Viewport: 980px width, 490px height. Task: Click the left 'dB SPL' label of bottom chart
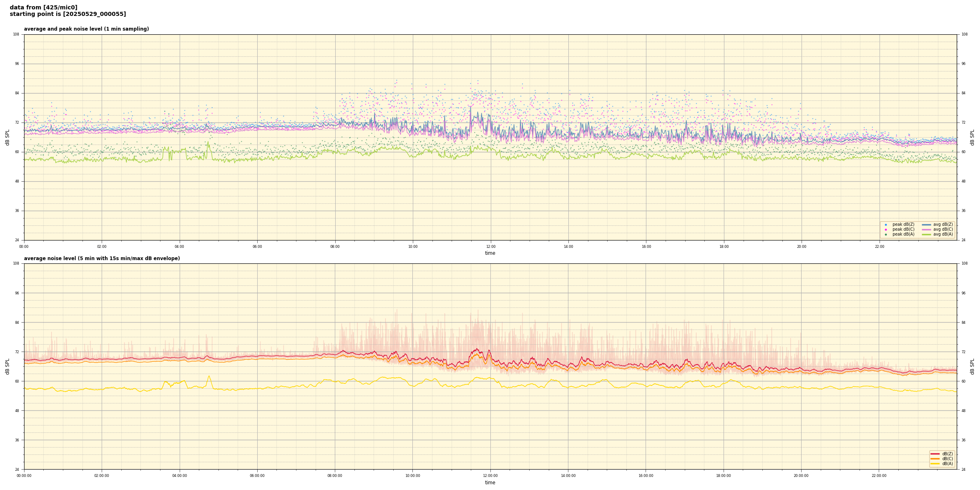[x=7, y=366]
